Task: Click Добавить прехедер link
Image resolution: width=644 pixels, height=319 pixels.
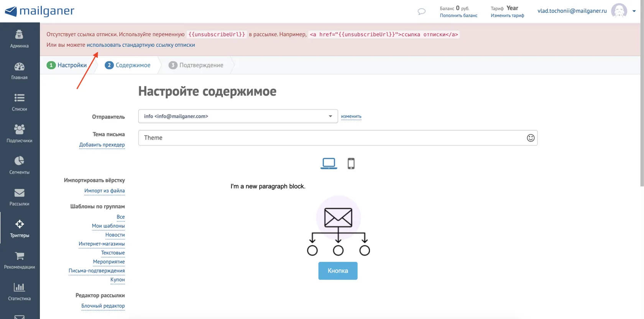Action: [102, 145]
